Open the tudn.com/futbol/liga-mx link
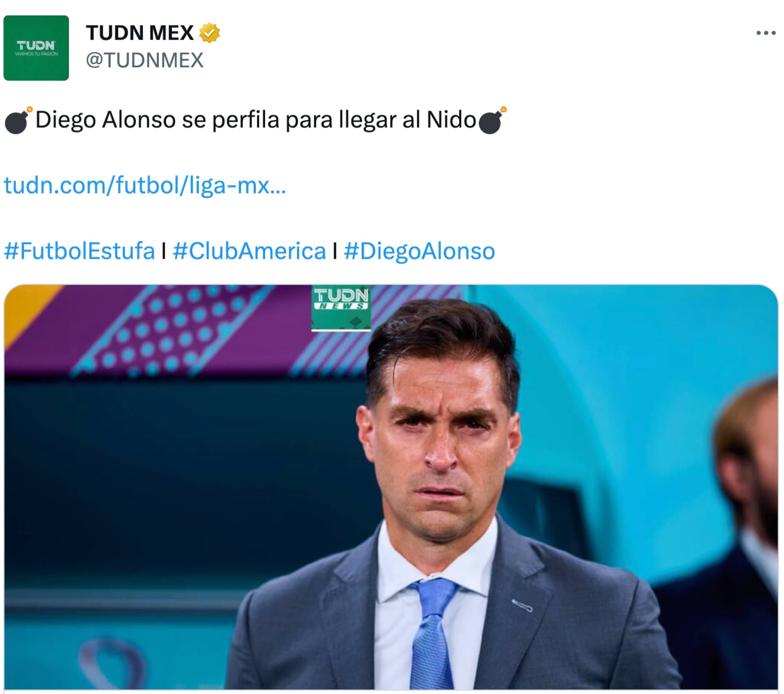Viewport: 784px width, 694px height. coord(145,186)
